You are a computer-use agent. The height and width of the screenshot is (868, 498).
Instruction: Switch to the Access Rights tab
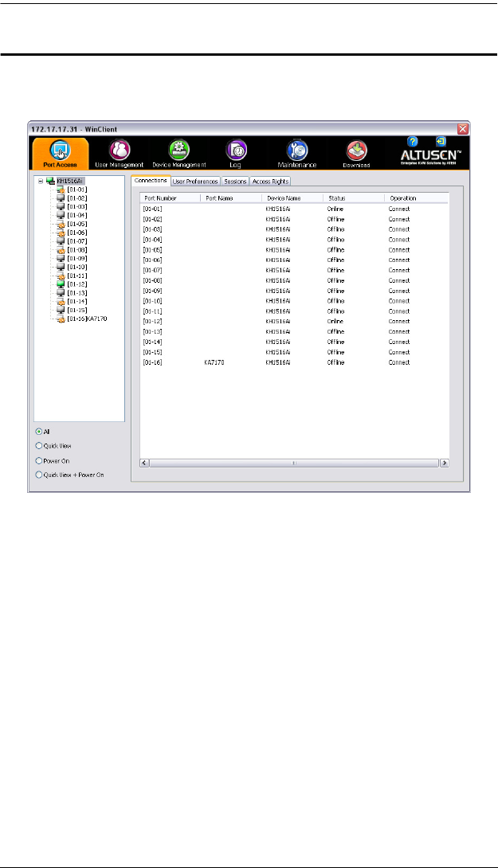click(270, 182)
